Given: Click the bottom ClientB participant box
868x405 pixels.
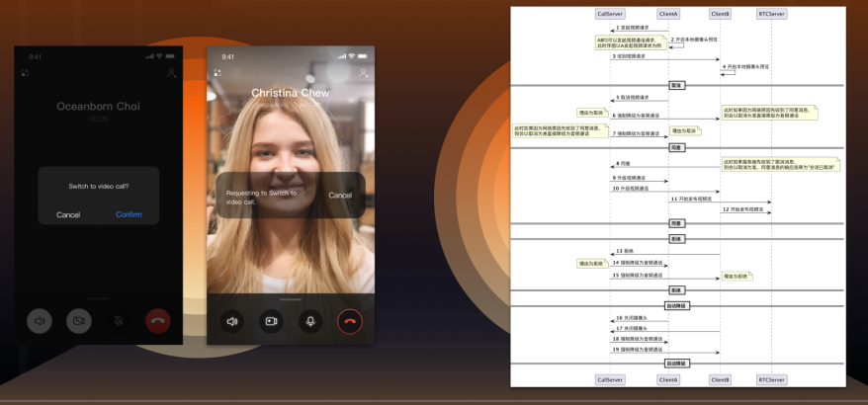Looking at the screenshot, I should coord(720,379).
